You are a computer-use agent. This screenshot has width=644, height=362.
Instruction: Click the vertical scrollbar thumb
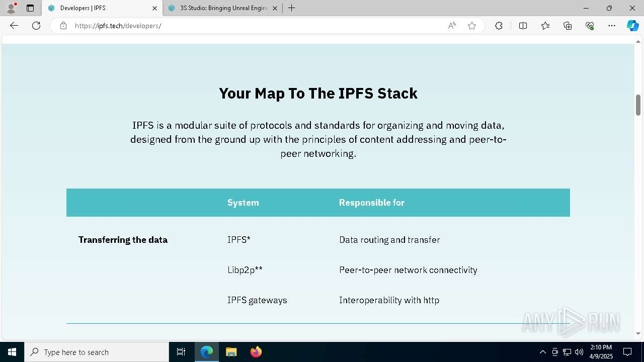[638, 105]
